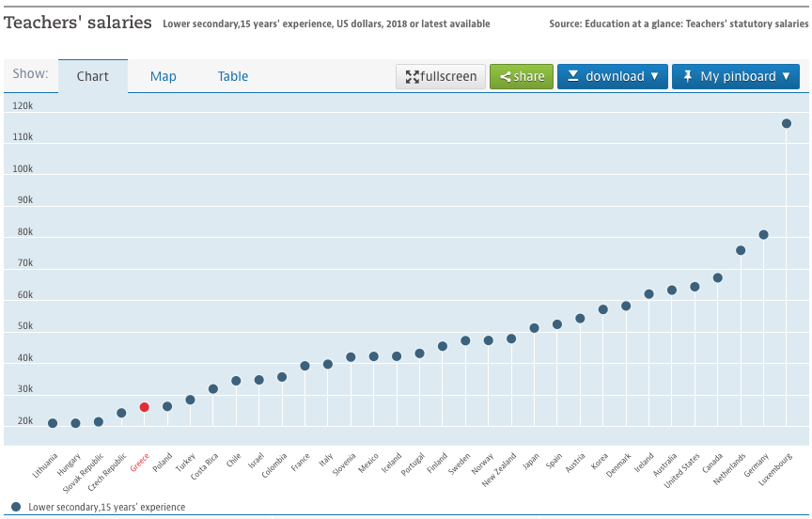Expand the My pinboard dropdown
Viewport: 812px width, 519px height.
tap(735, 76)
